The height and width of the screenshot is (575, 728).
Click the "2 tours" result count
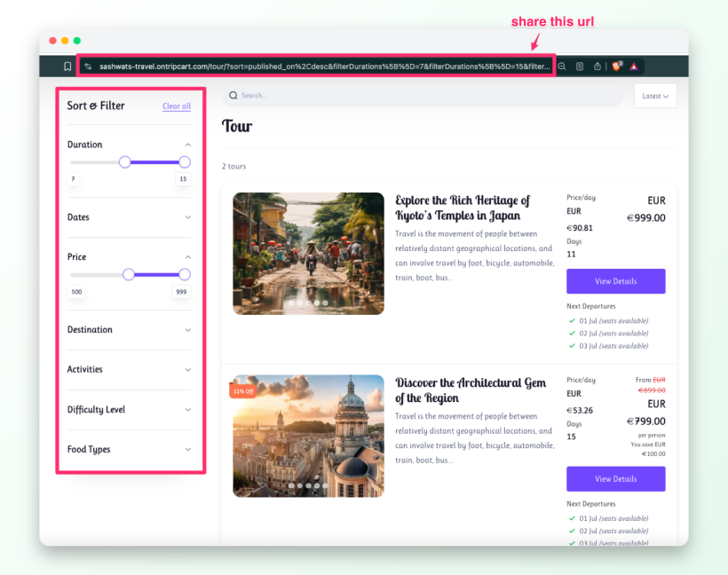tap(234, 166)
